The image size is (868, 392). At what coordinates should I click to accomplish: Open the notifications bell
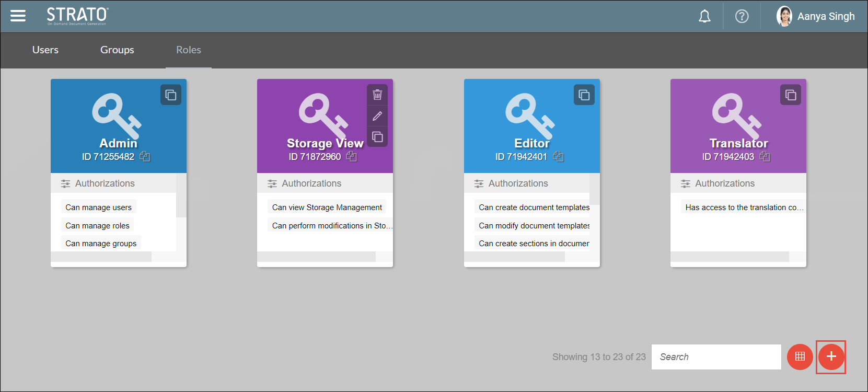click(704, 17)
